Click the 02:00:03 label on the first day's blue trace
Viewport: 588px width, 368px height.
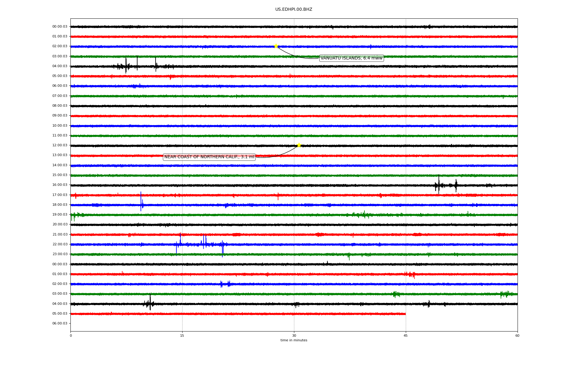(60, 46)
